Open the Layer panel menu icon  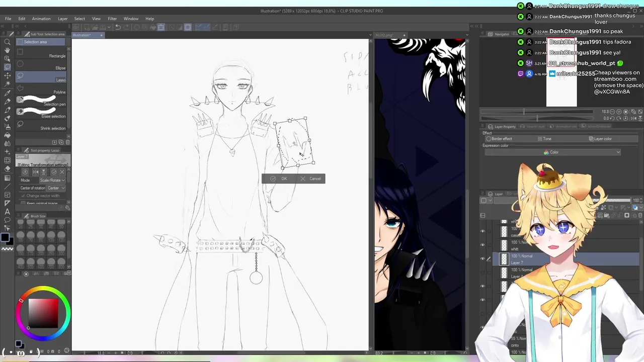tap(482, 194)
